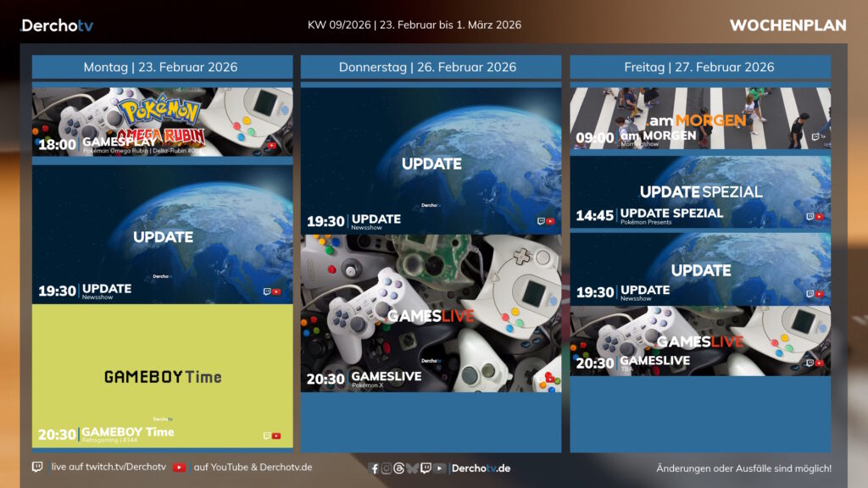Click the Bluesky butterfly icon in the footer
Image resolution: width=868 pixels, height=488 pixels.
412,469
